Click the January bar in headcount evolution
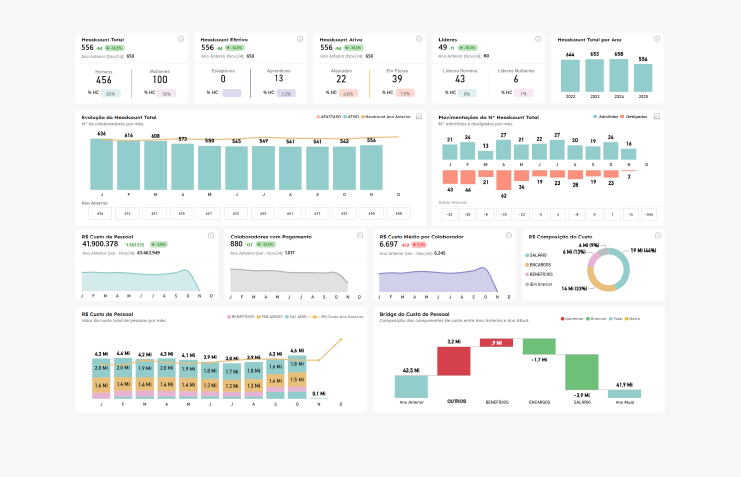This screenshot has width=741, height=477. point(102,165)
